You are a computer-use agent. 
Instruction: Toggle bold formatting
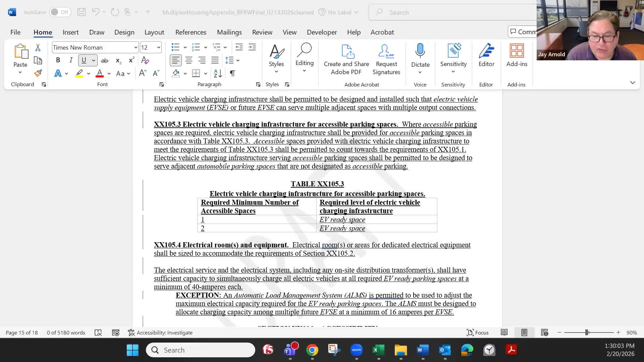click(x=58, y=60)
